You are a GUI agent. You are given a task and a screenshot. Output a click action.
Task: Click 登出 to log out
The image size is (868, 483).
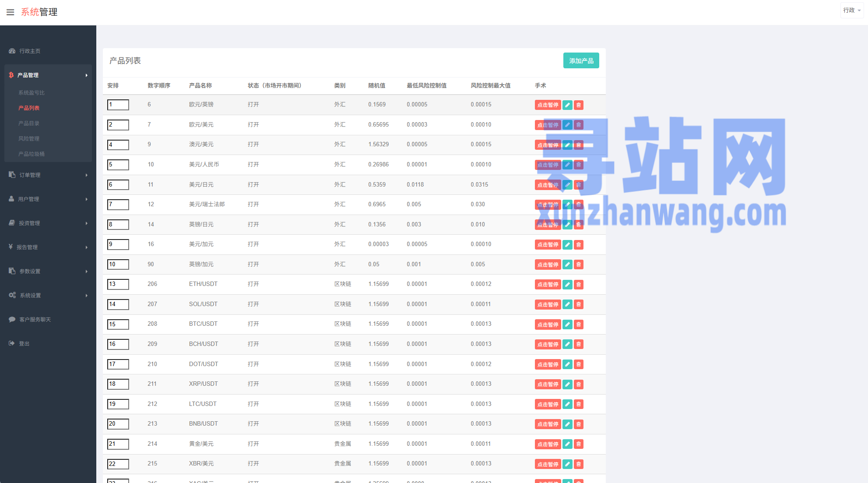[24, 343]
